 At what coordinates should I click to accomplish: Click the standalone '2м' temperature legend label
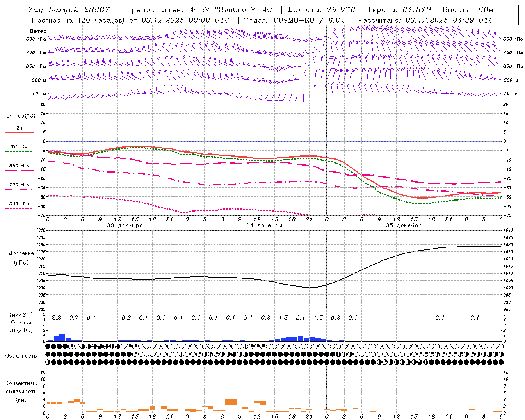[x=19, y=128]
